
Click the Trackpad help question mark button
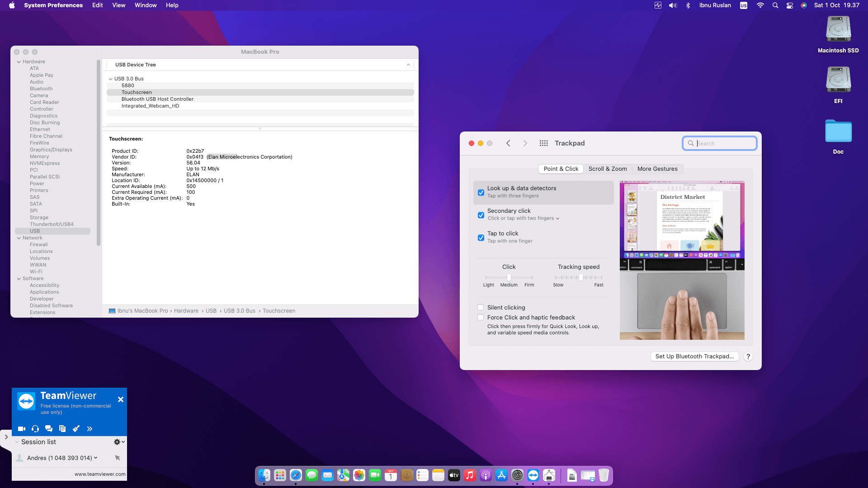[748, 357]
